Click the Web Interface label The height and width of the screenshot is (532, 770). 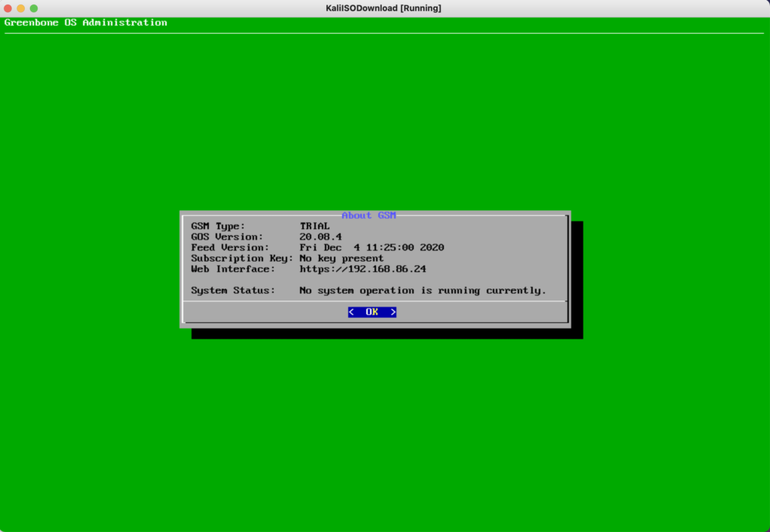point(233,270)
